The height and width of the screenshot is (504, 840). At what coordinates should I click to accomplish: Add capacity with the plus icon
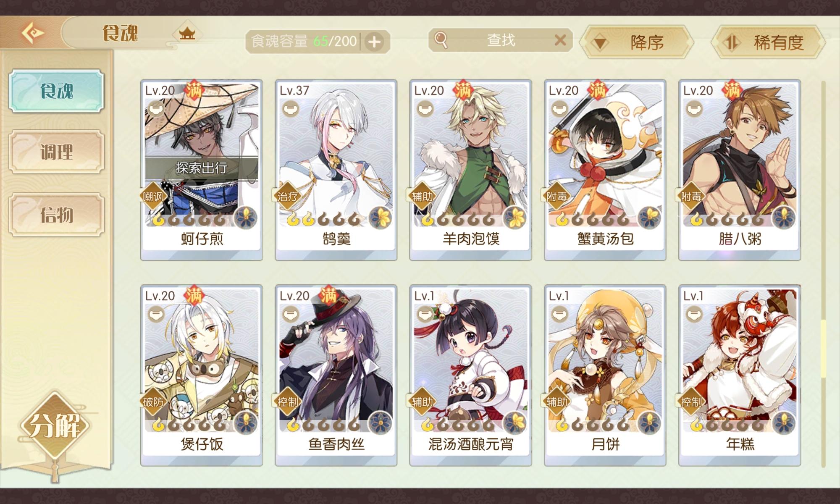[x=374, y=42]
